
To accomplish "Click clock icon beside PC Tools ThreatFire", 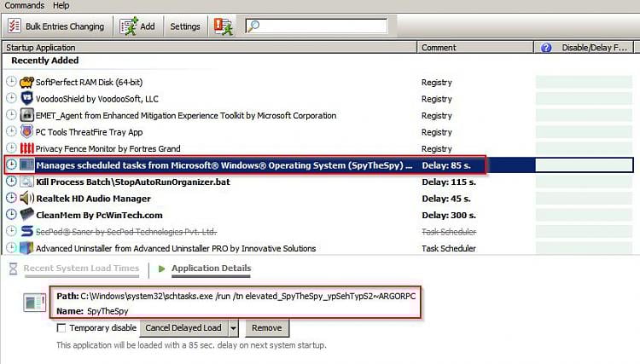I will 11,131.
